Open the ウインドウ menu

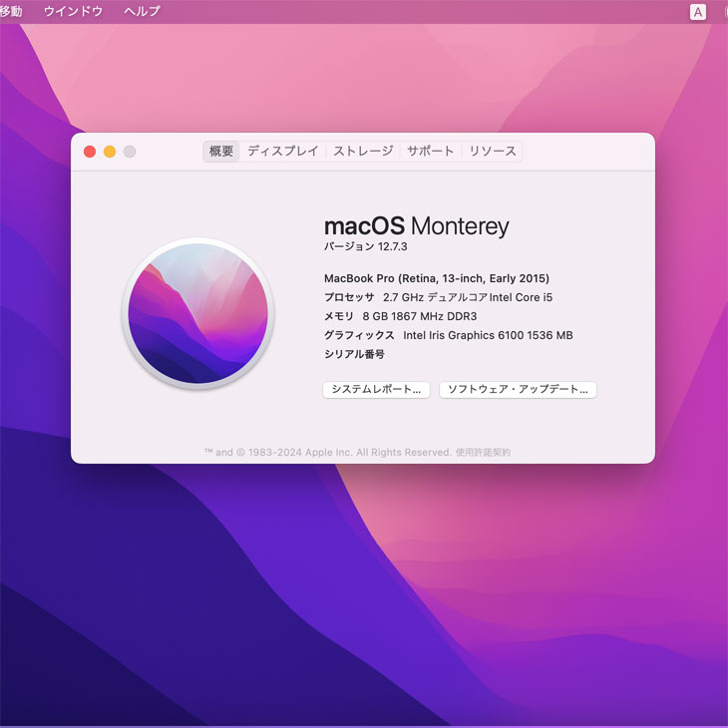73,12
